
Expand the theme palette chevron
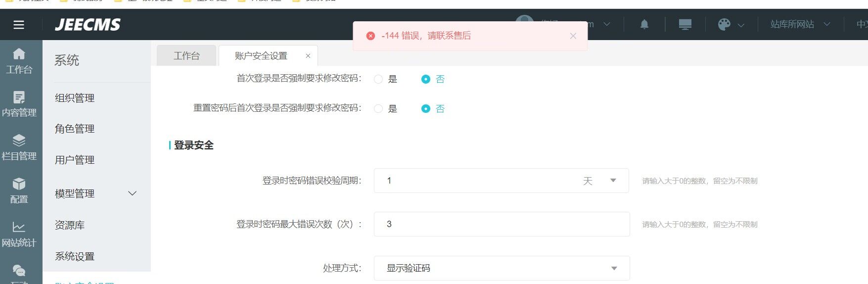click(741, 25)
